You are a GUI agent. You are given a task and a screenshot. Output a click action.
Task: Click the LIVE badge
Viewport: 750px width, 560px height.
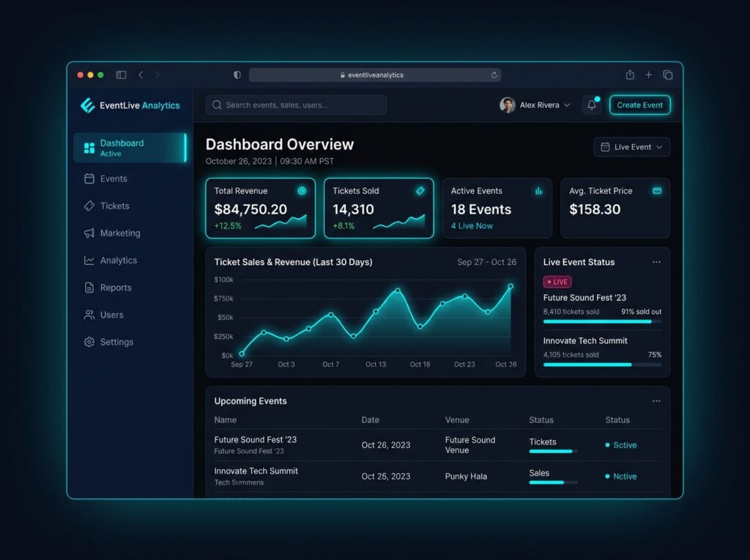click(x=557, y=282)
